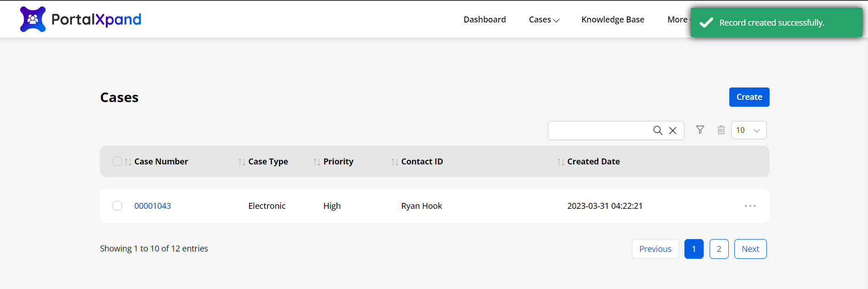Open the filter funnel icon
The width and height of the screenshot is (868, 289).
[700, 130]
